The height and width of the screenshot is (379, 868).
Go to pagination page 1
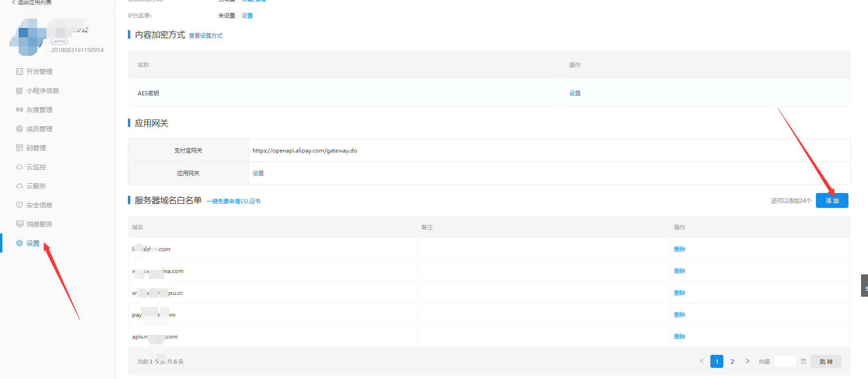tap(717, 361)
